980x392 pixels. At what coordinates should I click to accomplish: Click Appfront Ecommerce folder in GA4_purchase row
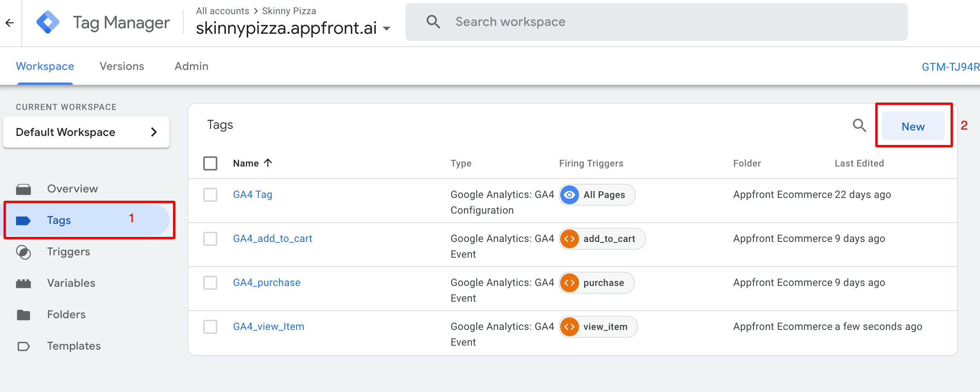[783, 283]
